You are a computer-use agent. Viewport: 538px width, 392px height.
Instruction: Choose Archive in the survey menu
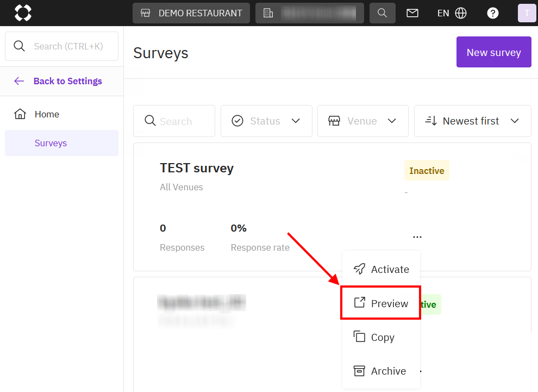coord(381,371)
